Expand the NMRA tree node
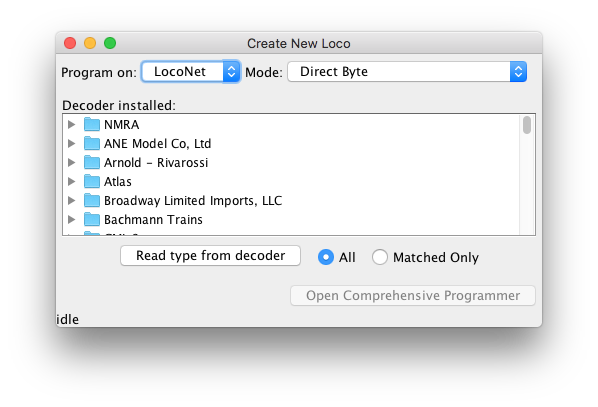Image resolution: width=598 pixels, height=407 pixels. coord(71,124)
